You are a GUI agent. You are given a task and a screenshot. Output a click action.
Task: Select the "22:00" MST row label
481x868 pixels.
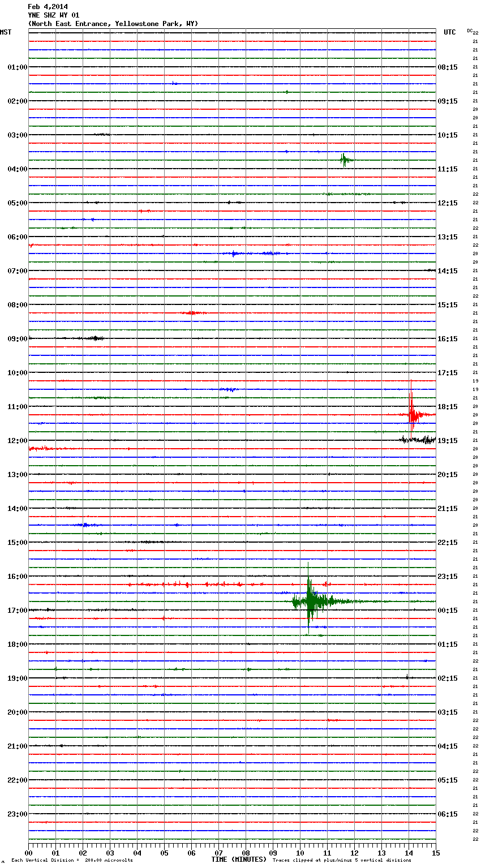coord(18,780)
